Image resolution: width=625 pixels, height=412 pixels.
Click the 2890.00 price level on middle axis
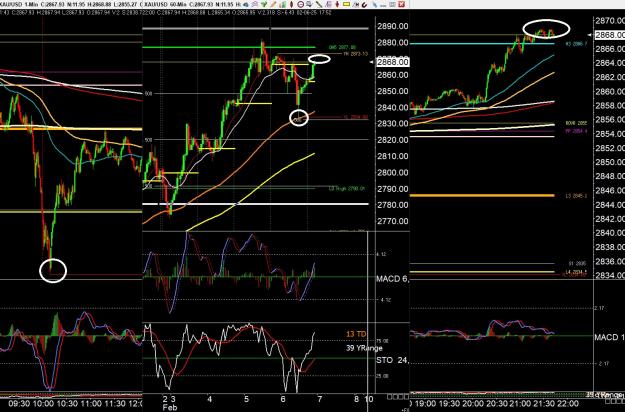(x=393, y=26)
